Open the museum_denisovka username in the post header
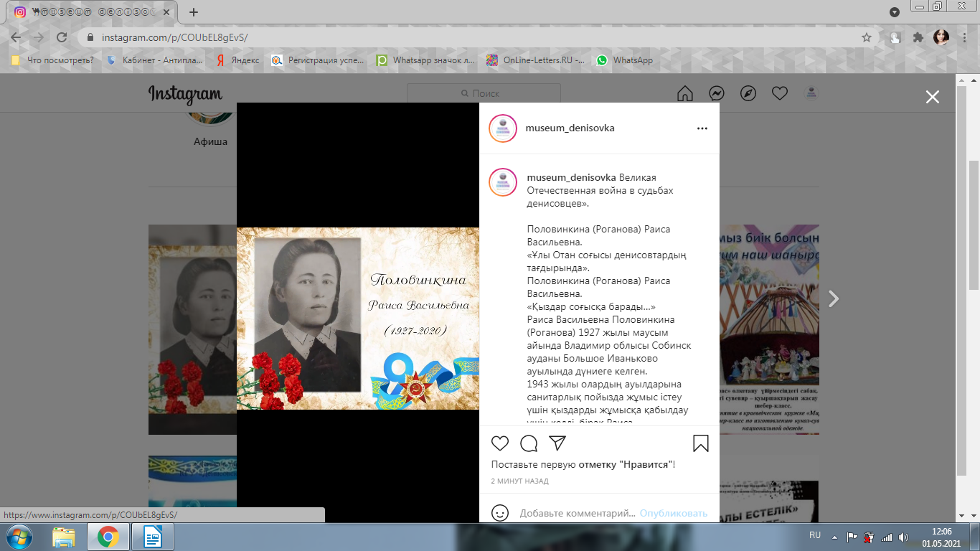980x551 pixels. point(570,128)
